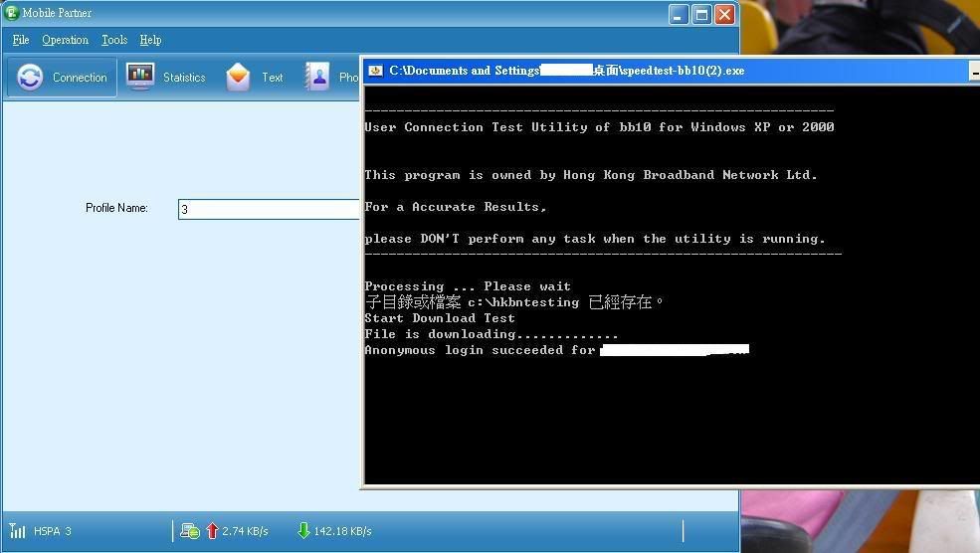Screen dimensions: 980x553
Task: Click the 142.18 KB/s download speed
Action: tap(342, 531)
